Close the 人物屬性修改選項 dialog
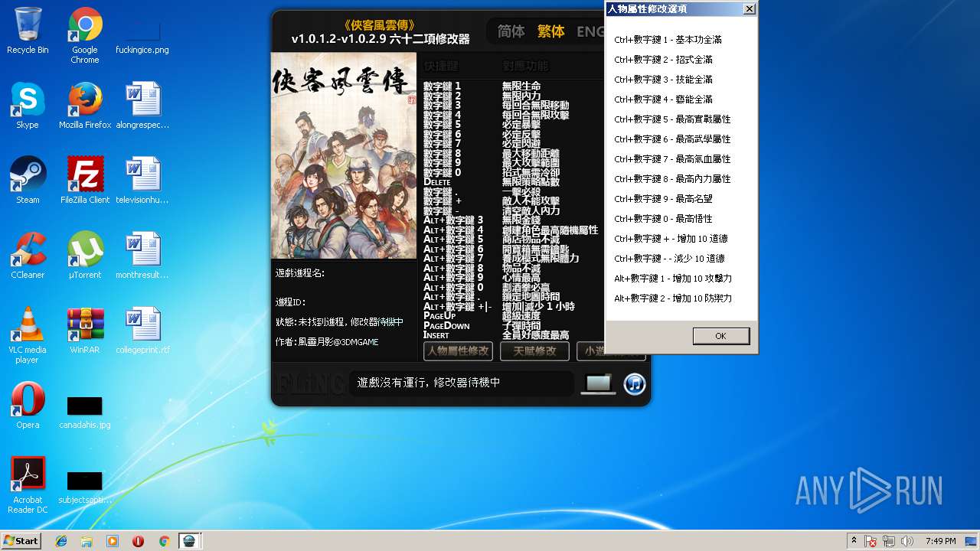The image size is (980, 551). tap(749, 9)
